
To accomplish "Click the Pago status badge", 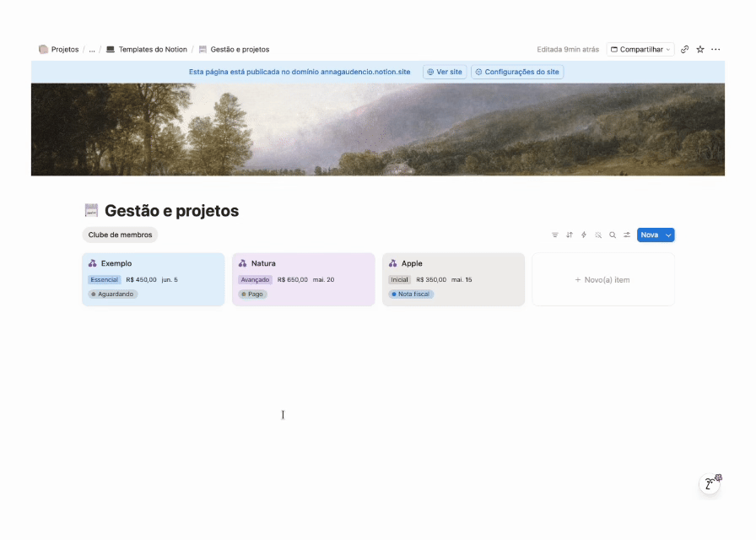I will click(x=251, y=294).
